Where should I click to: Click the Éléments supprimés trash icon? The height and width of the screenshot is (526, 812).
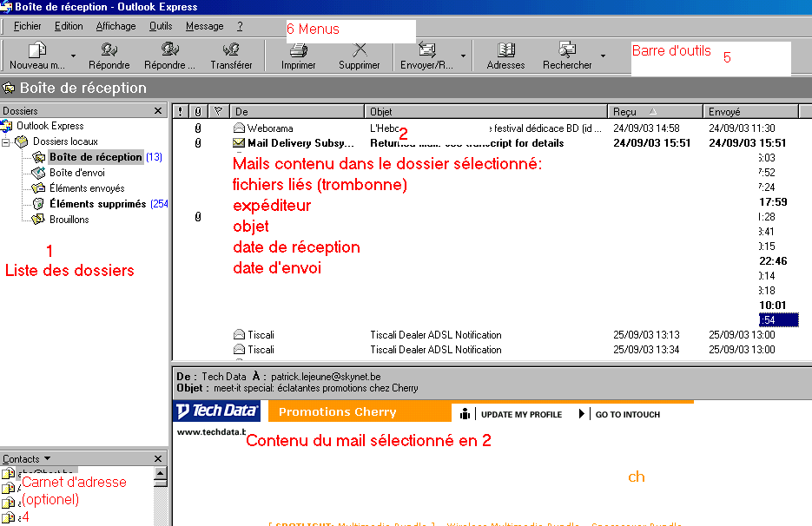(x=38, y=203)
